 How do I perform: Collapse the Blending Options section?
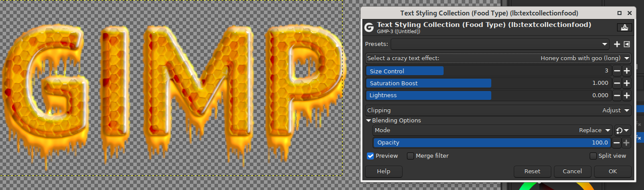369,121
